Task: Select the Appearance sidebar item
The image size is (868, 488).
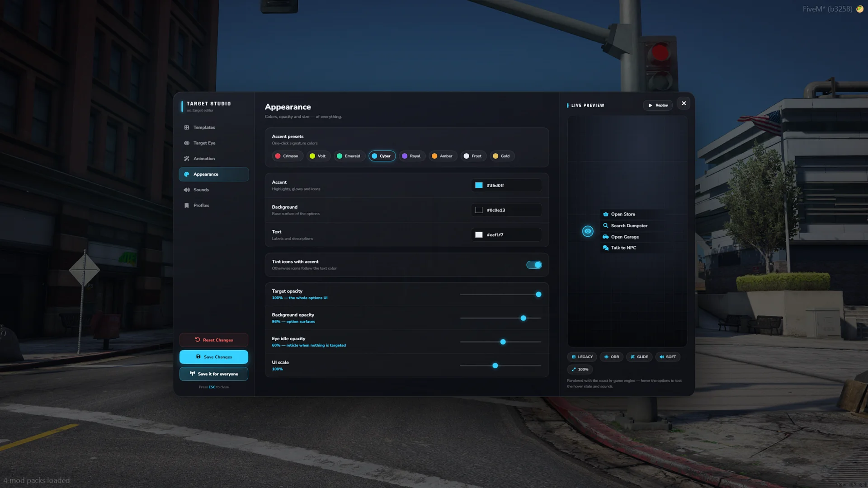Action: click(x=214, y=174)
